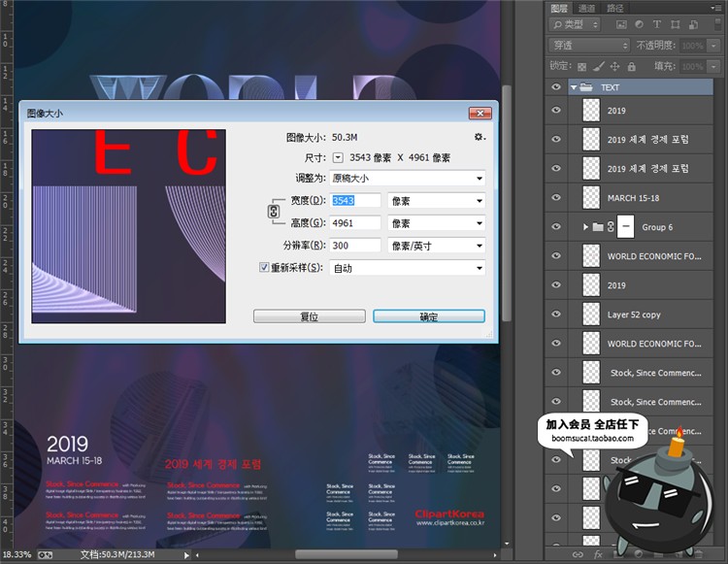Switch to the 路径 paths tab
Image resolution: width=728 pixels, height=564 pixels.
pyautogui.click(x=615, y=8)
